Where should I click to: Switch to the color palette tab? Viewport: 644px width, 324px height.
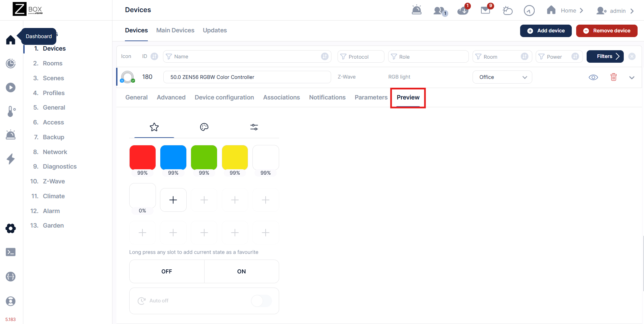tap(204, 127)
